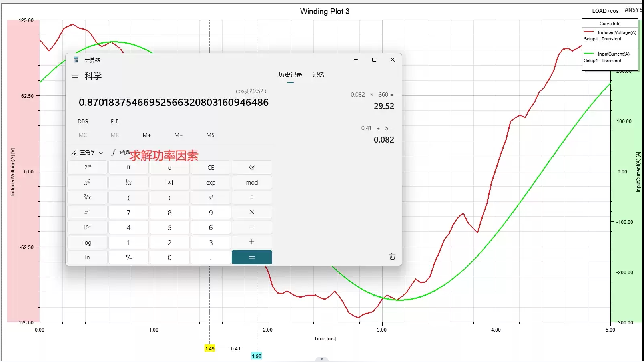
Task: Click the digit 7 key
Action: [x=128, y=212]
